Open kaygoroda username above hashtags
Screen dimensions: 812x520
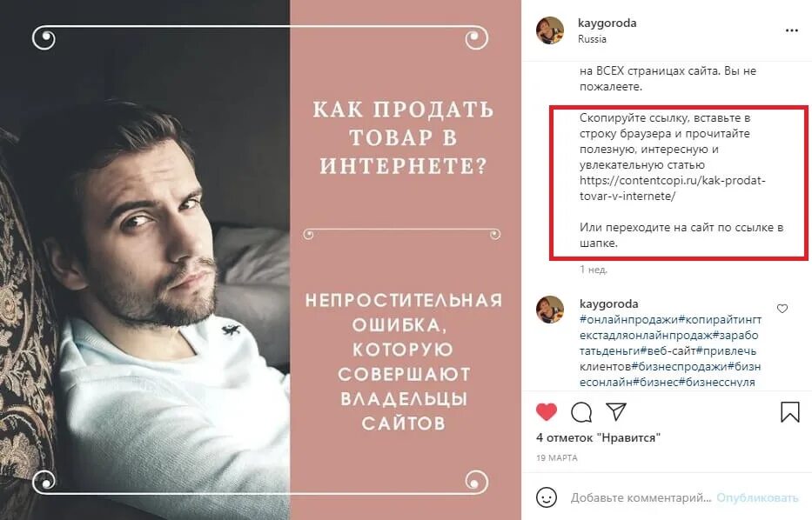pyautogui.click(x=608, y=303)
